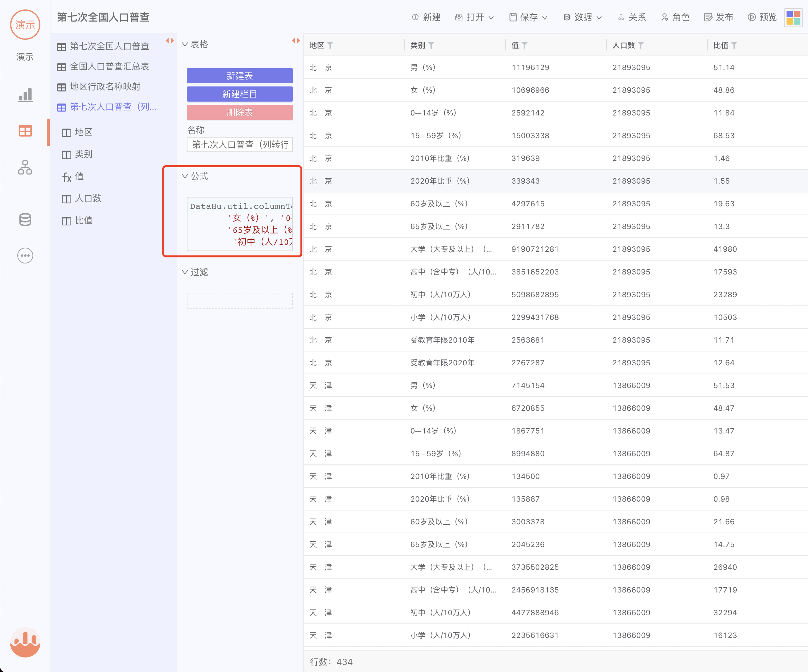Open the more options ellipsis icon
Viewport: 808px width, 672px height.
(25, 256)
